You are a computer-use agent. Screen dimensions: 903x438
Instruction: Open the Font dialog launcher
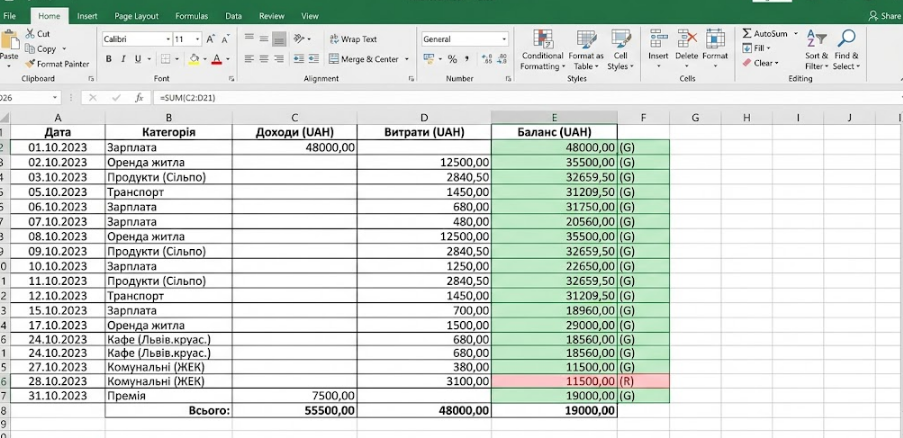231,78
